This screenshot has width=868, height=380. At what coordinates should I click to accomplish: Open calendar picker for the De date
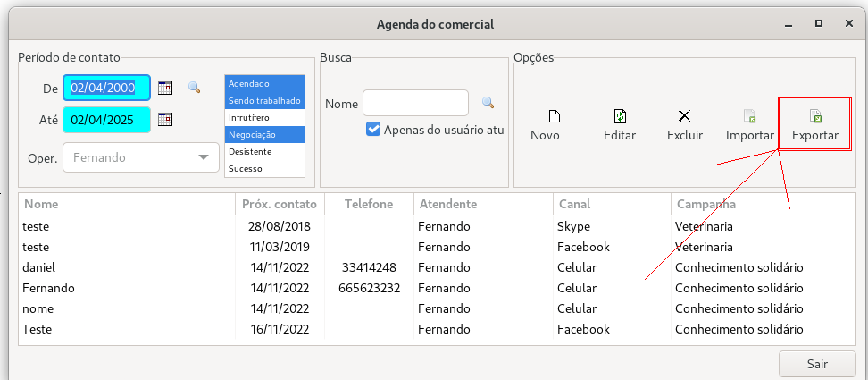pos(165,88)
